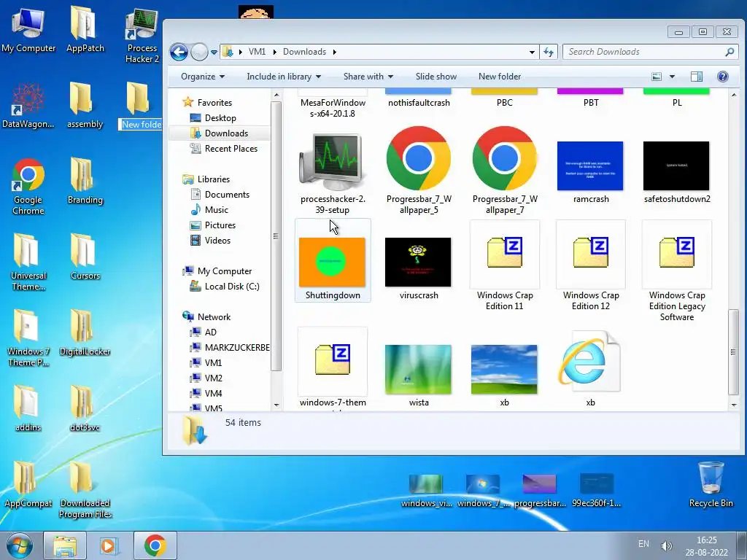Open Desktop under Favorites
Image resolution: width=747 pixels, height=560 pixels.
220,117
